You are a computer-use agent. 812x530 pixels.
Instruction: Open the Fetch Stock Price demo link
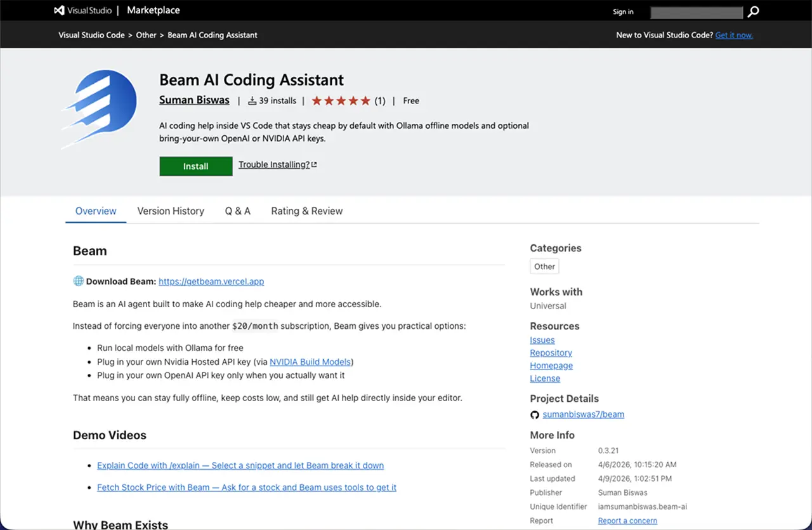click(247, 487)
